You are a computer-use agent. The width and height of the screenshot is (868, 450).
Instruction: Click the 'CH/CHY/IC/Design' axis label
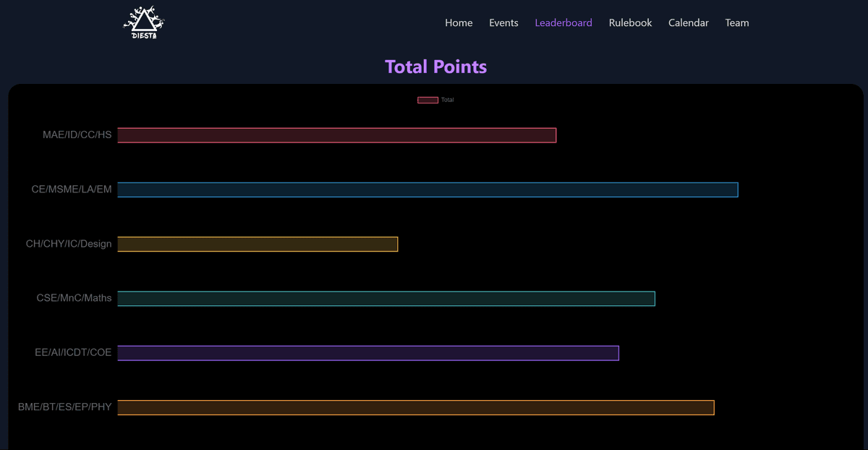click(x=69, y=244)
